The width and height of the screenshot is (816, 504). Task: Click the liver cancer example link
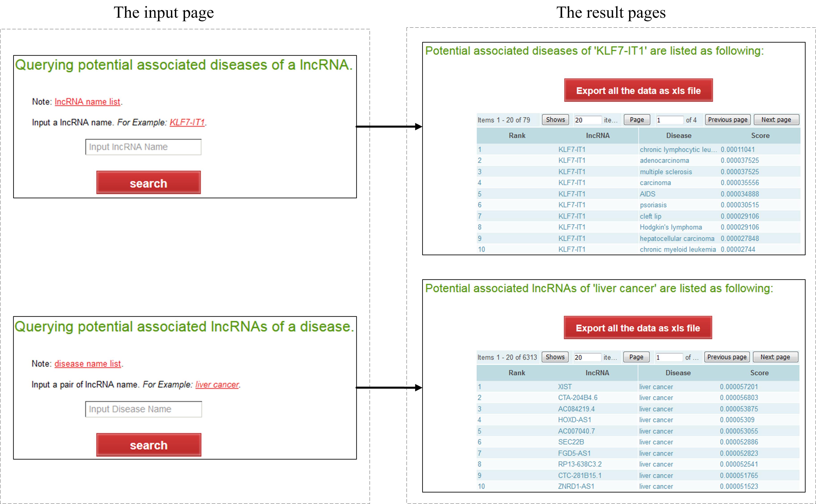(217, 384)
